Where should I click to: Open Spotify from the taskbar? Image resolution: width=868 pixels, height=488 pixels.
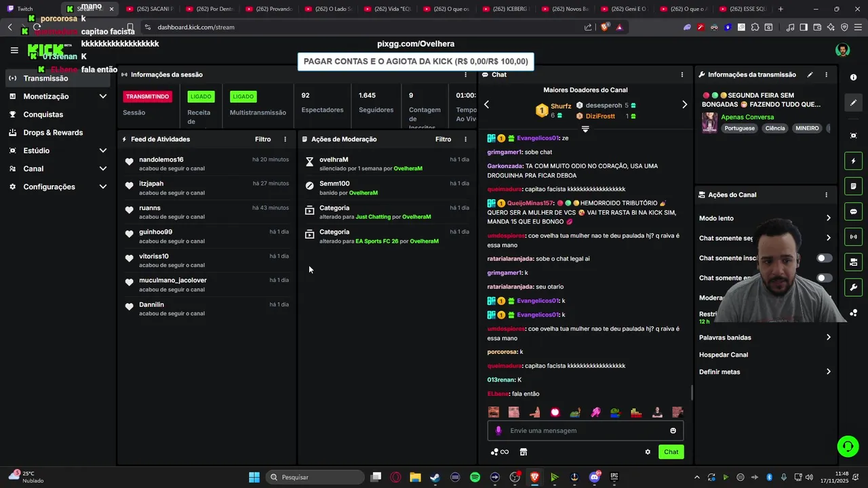click(x=475, y=477)
